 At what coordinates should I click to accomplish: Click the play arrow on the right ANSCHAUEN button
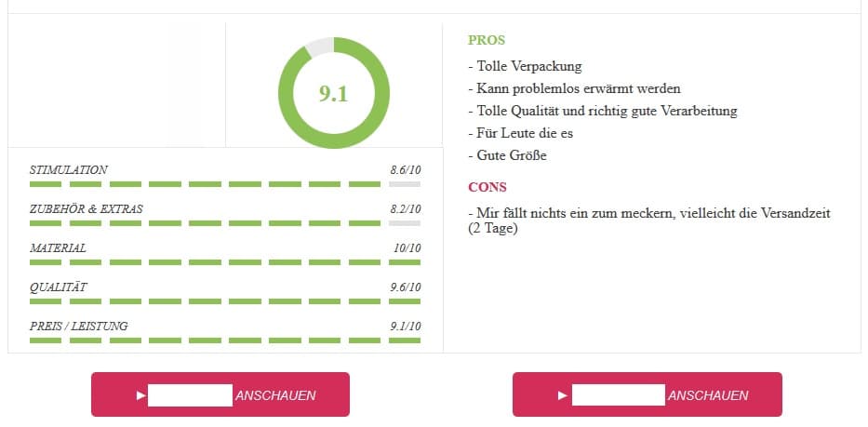(563, 395)
